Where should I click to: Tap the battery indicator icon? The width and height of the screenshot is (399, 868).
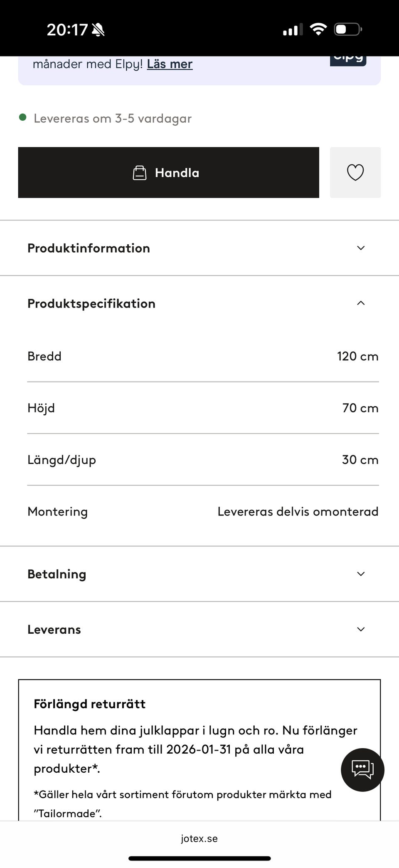[347, 29]
